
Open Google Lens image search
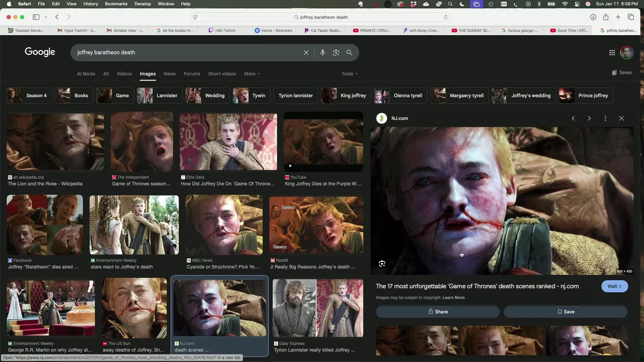[336, 52]
